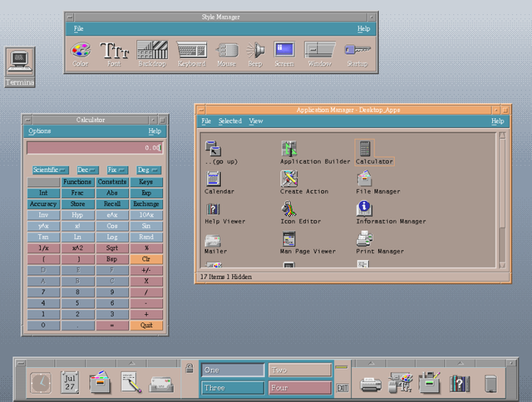Open File menu in Style Manager
532x402 pixels.
(x=78, y=29)
